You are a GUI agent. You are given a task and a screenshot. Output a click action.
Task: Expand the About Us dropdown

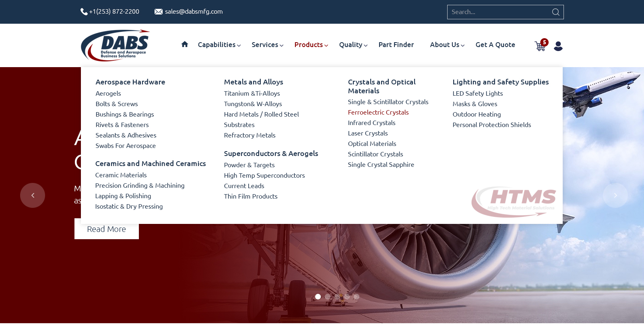pyautogui.click(x=447, y=45)
